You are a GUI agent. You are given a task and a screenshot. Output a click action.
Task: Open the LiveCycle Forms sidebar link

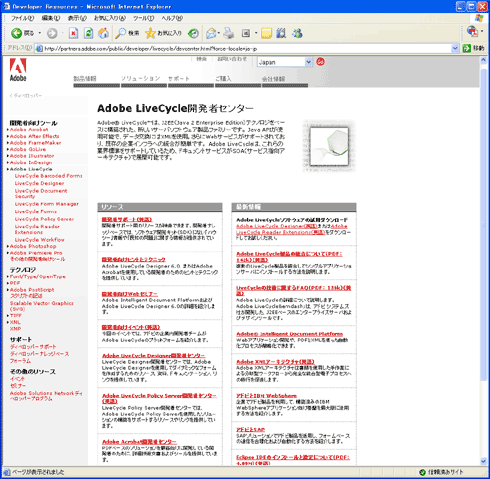point(36,212)
